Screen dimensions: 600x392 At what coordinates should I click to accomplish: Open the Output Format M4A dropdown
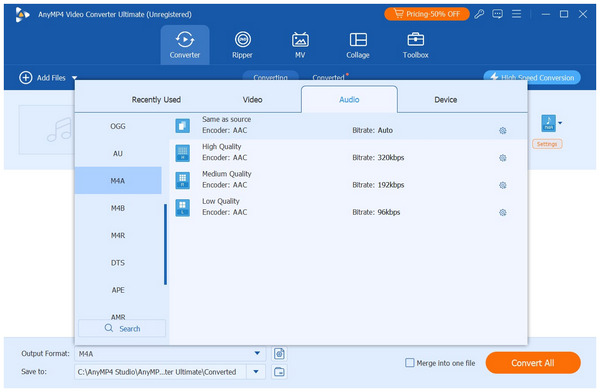[x=170, y=354]
